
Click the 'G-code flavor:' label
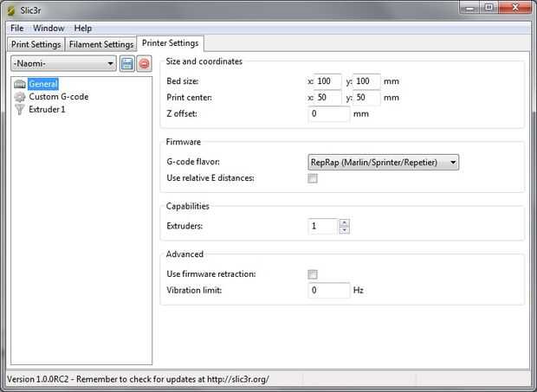(193, 162)
